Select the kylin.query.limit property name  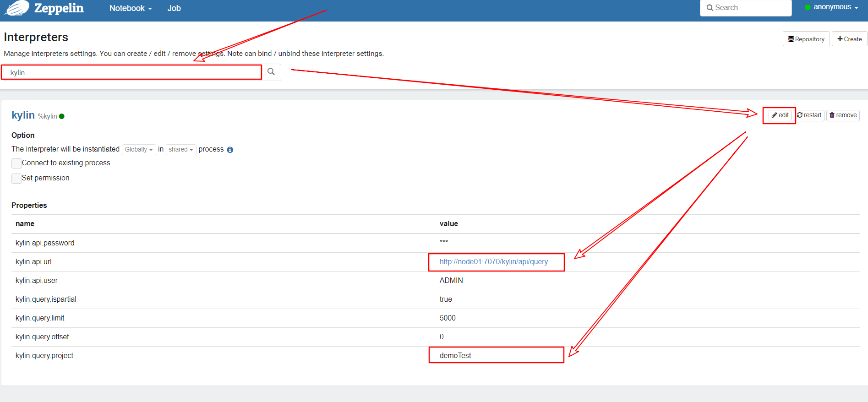[40, 318]
